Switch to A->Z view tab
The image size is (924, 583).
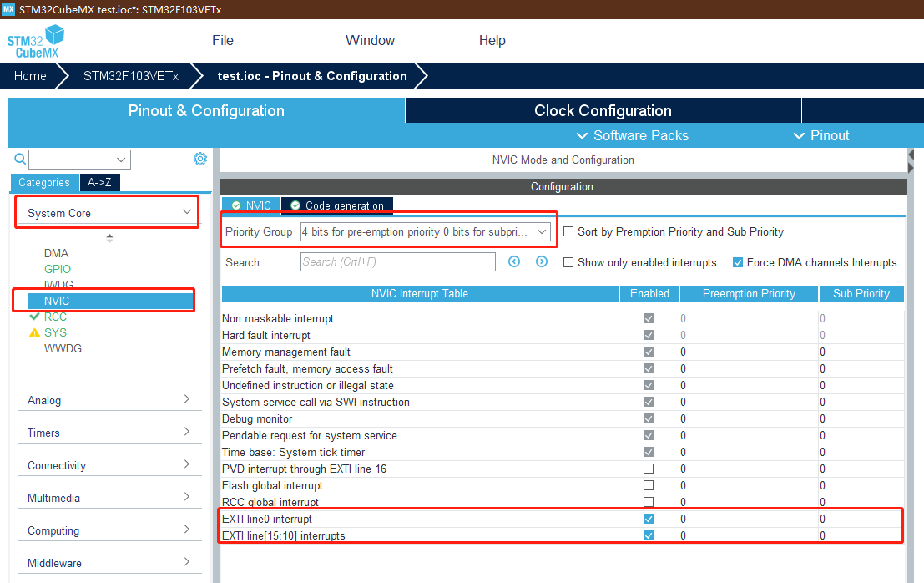coord(99,182)
